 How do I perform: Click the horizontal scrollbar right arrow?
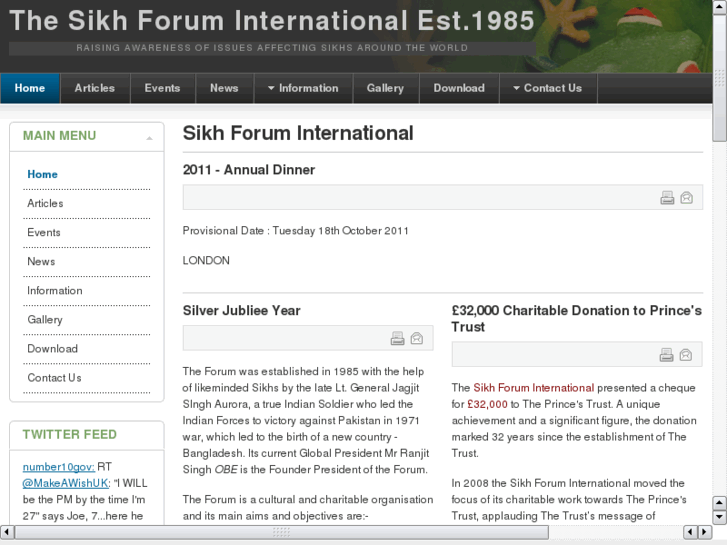(705, 532)
